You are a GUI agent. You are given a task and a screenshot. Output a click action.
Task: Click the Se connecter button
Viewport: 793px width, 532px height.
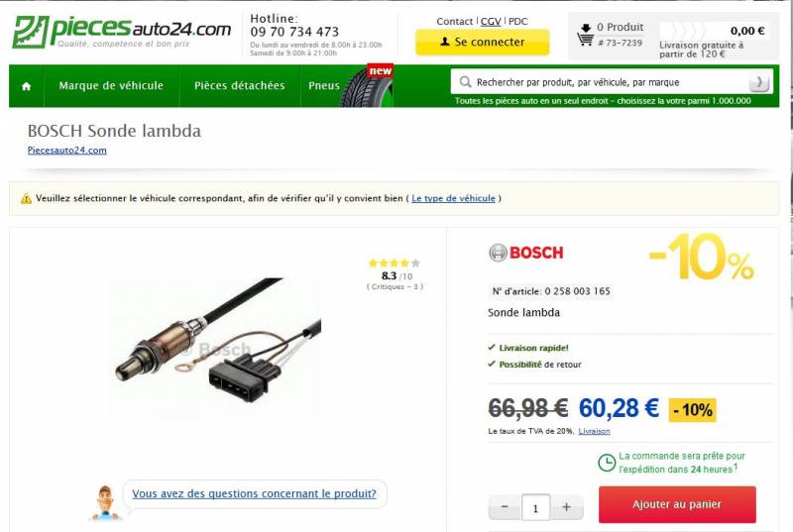pos(483,42)
